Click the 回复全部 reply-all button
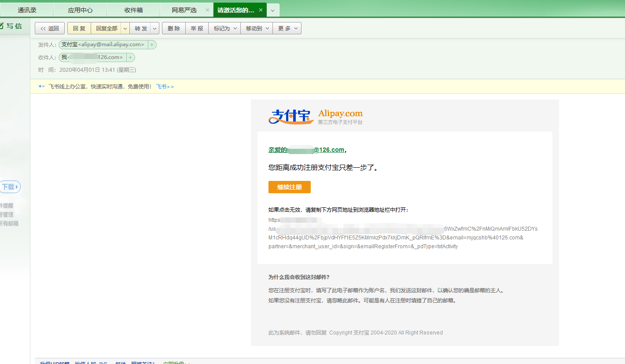This screenshot has height=364, width=625. pyautogui.click(x=107, y=28)
